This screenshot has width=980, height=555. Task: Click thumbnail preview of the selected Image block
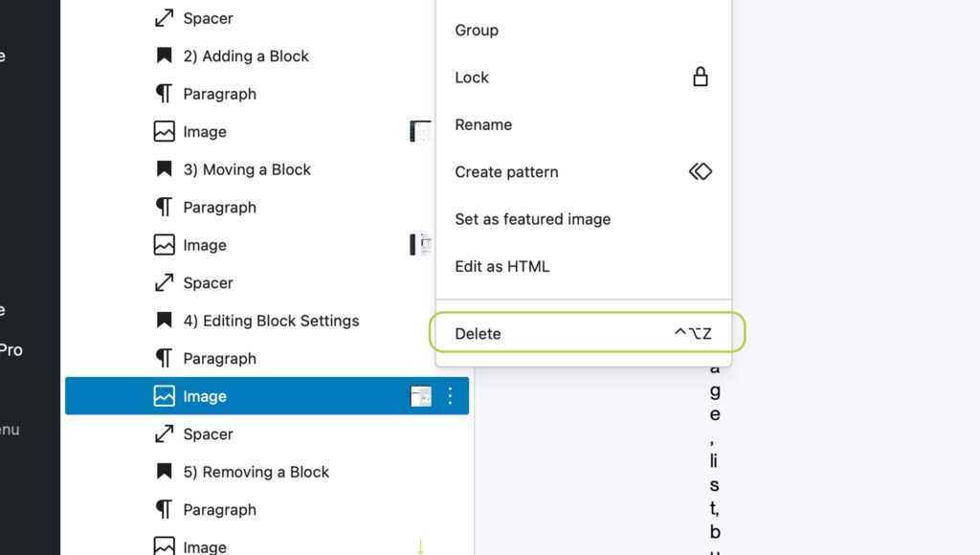pyautogui.click(x=421, y=395)
